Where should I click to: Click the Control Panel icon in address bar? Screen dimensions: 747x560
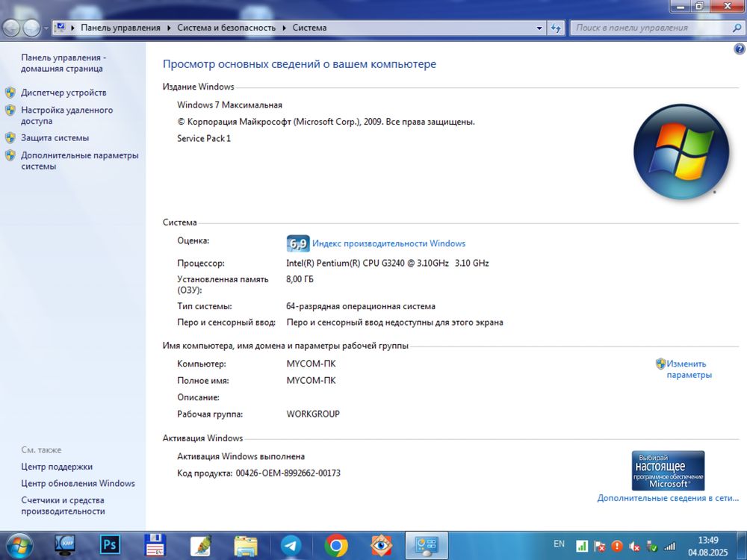coord(60,28)
